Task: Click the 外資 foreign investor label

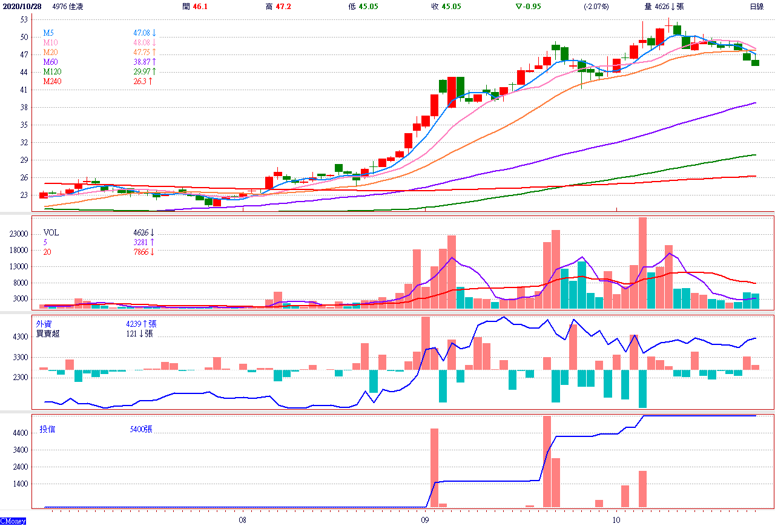Action: tap(44, 324)
